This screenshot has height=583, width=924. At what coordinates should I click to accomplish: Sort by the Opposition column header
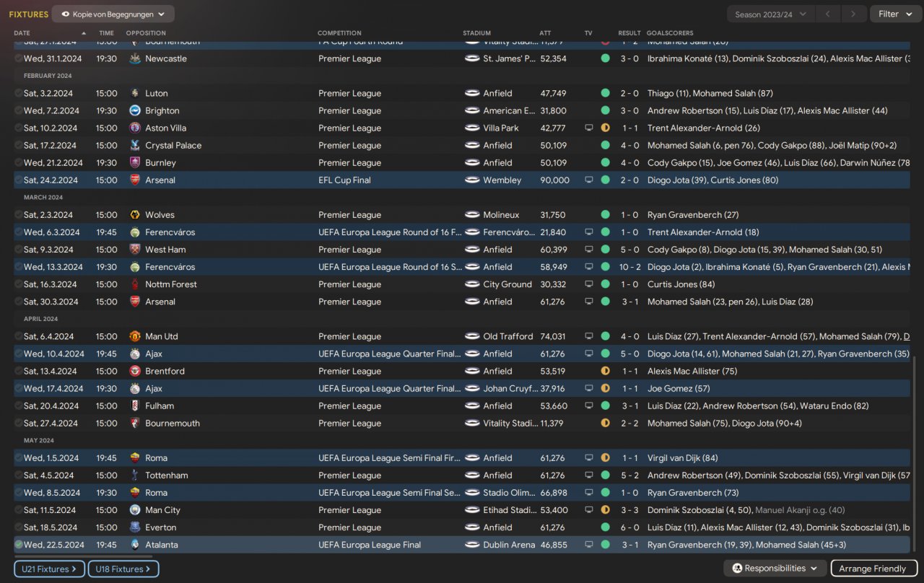(x=146, y=33)
